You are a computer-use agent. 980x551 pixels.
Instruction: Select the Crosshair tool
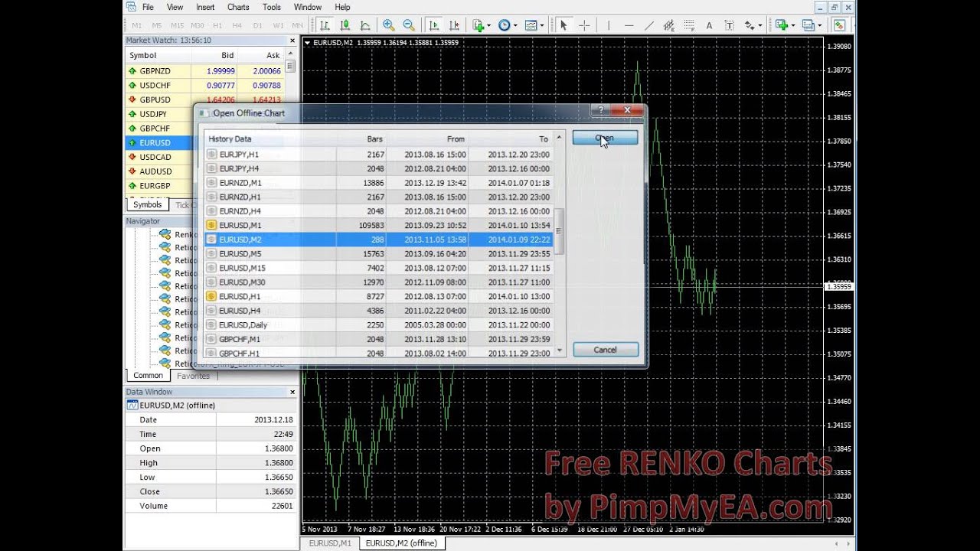[x=584, y=25]
